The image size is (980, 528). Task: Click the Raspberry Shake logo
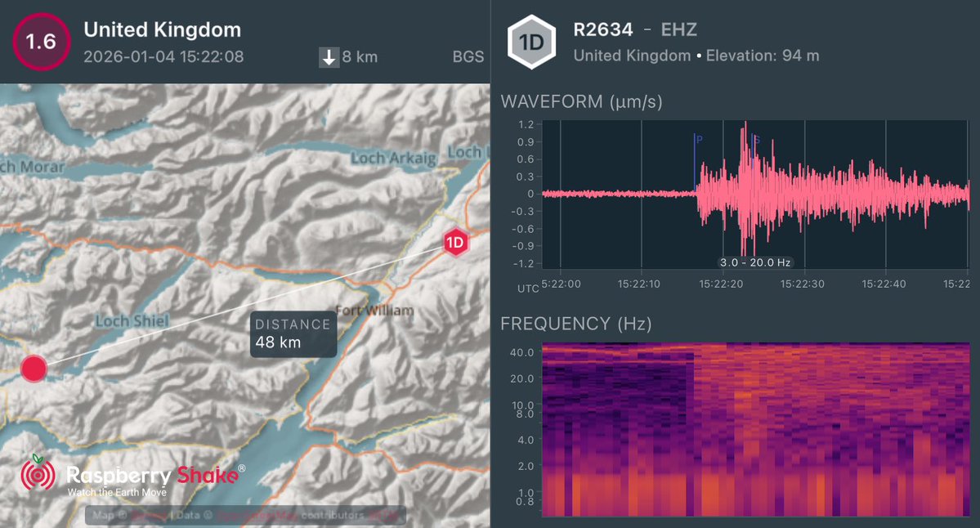132,477
